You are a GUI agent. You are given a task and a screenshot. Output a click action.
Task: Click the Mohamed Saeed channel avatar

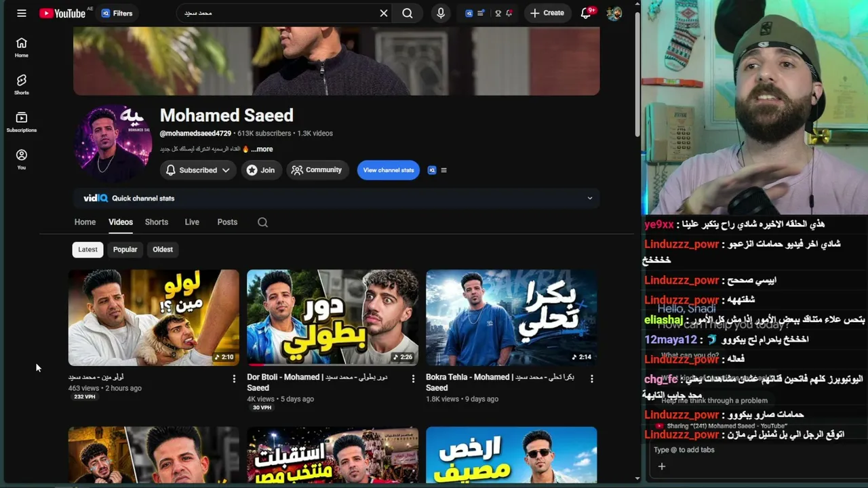(x=113, y=143)
